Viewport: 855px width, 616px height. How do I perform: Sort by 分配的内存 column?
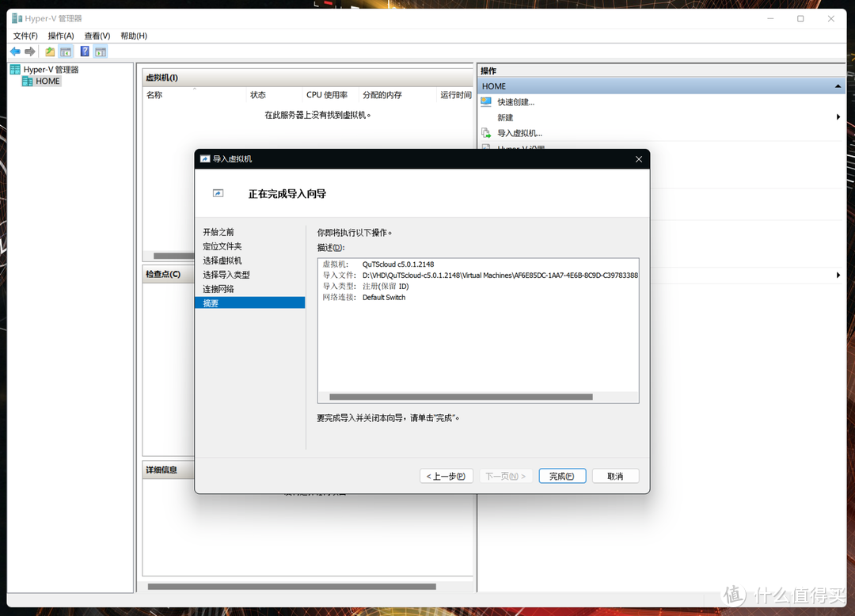pyautogui.click(x=382, y=95)
